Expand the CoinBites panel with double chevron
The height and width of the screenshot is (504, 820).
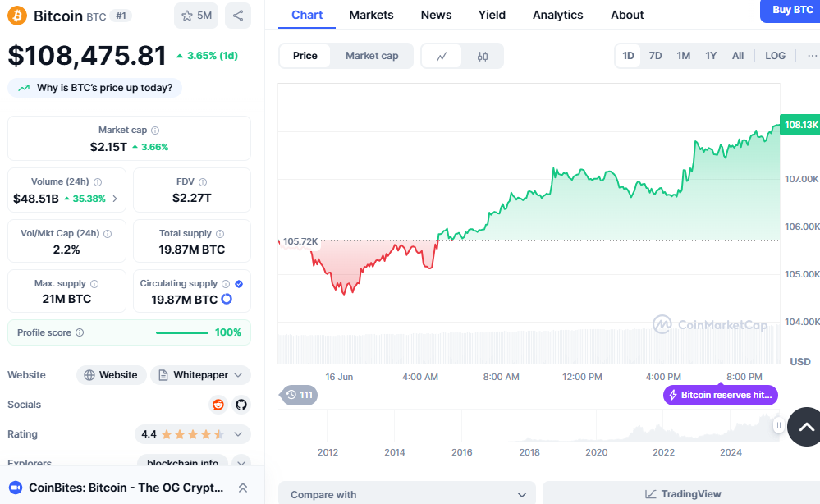click(x=243, y=488)
